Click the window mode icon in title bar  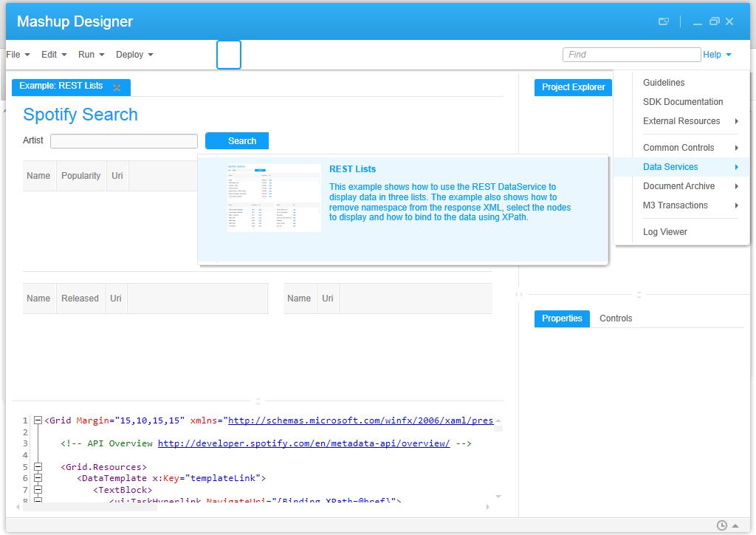(664, 21)
